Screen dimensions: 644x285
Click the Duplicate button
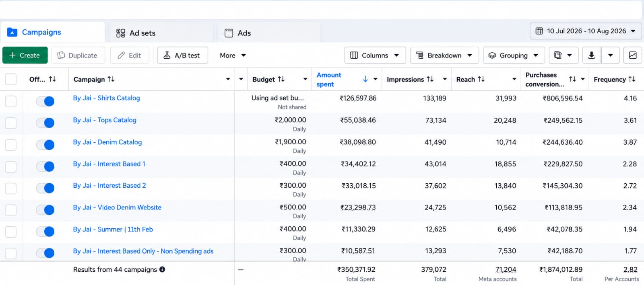point(78,55)
